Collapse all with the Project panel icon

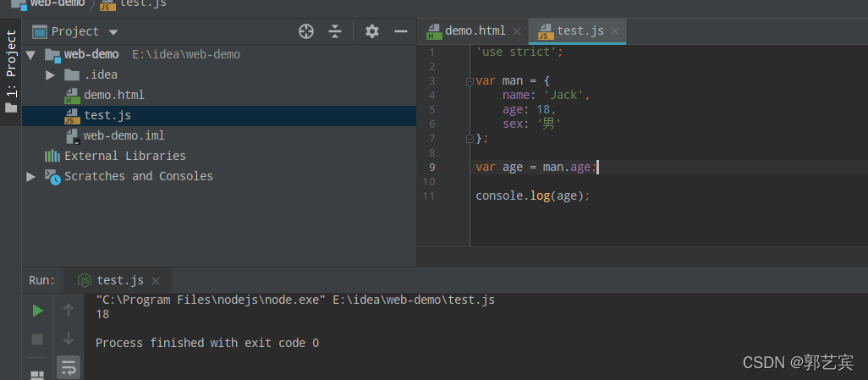pyautogui.click(x=335, y=31)
